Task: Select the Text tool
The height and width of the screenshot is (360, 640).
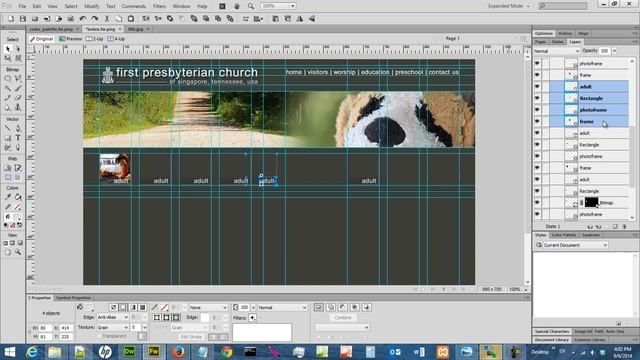Action: click(18, 138)
